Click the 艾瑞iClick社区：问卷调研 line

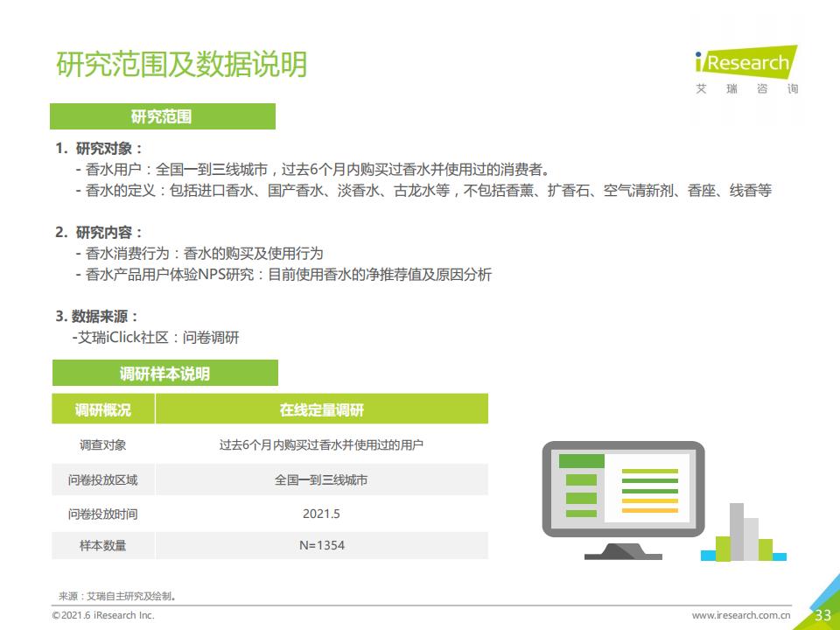click(156, 338)
